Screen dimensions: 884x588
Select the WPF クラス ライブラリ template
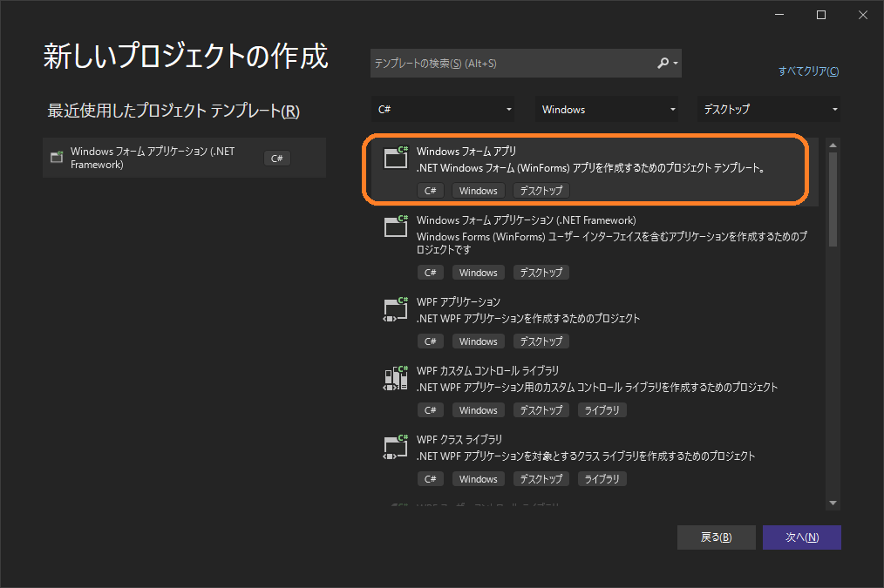click(595, 458)
